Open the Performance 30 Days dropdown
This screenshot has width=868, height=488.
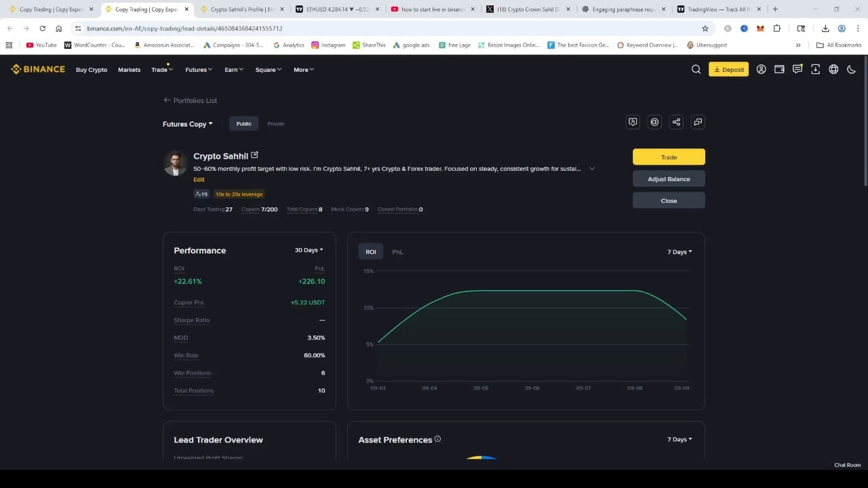tap(309, 250)
